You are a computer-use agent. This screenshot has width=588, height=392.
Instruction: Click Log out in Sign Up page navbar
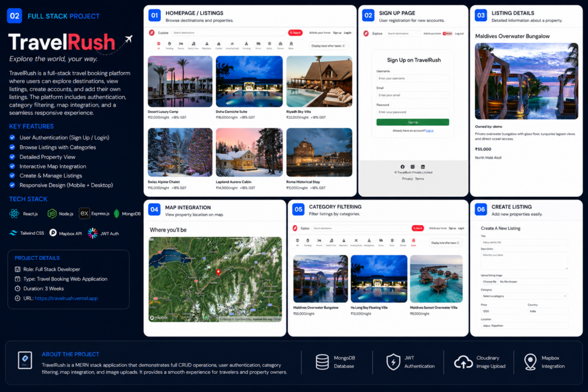point(459,33)
